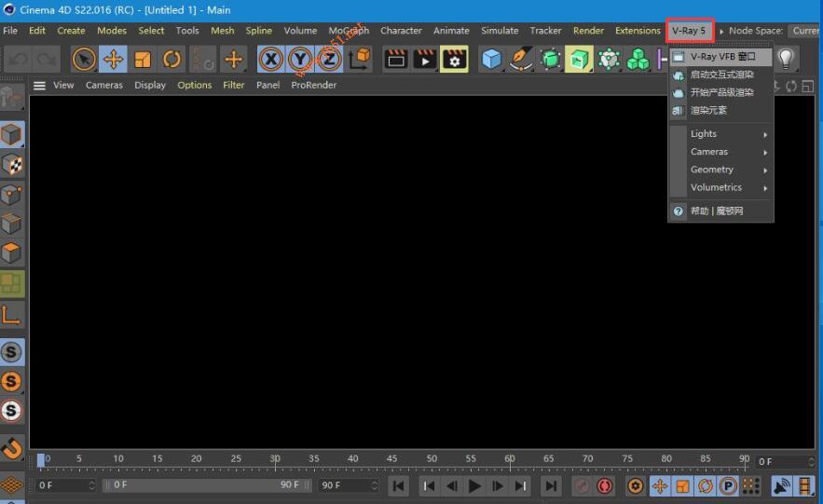The height and width of the screenshot is (504, 823).
Task: Open V-Ray VFB window entry
Action: click(x=720, y=57)
